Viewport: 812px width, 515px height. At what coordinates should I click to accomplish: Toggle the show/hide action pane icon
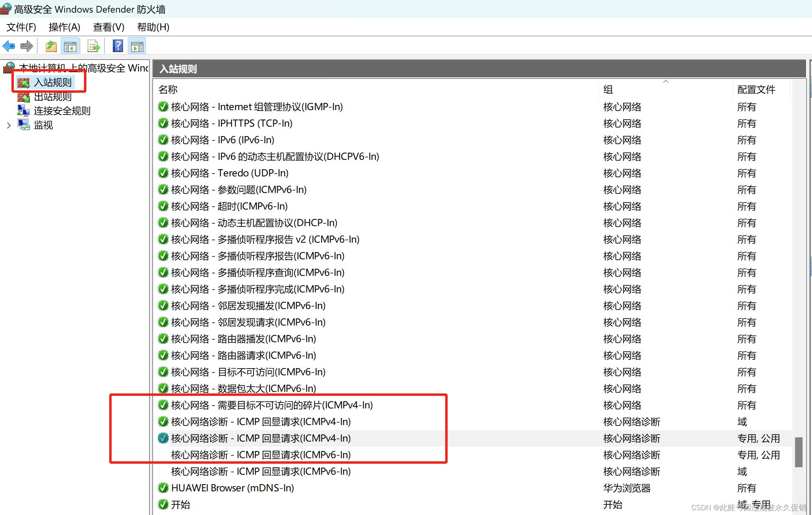[x=137, y=47]
